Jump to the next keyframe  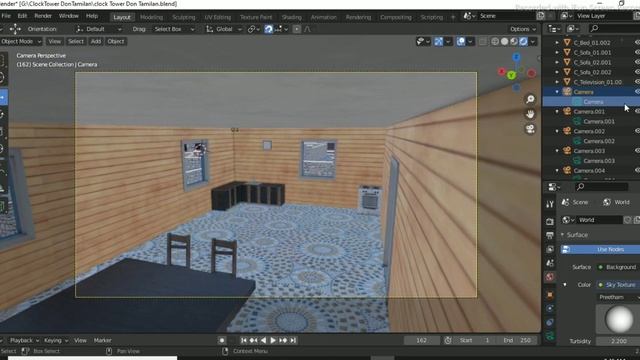[x=283, y=340]
